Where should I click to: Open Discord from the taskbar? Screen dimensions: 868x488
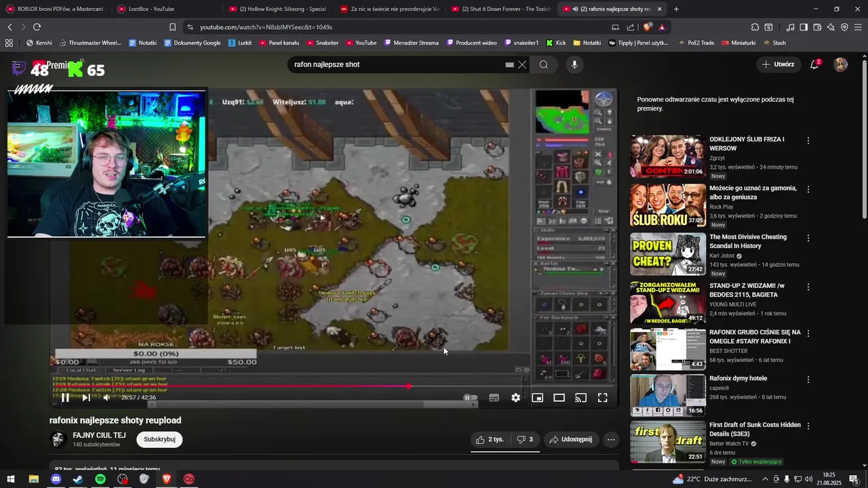tap(56, 479)
